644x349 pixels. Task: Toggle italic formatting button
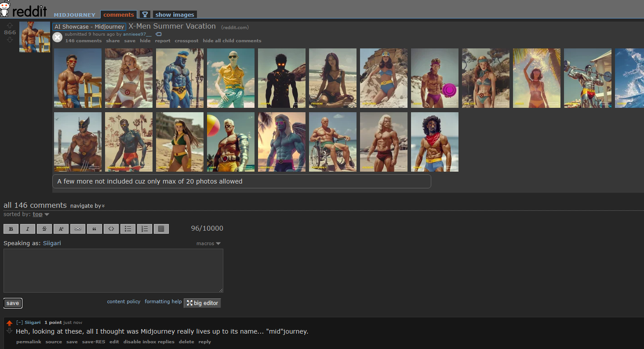(x=28, y=229)
